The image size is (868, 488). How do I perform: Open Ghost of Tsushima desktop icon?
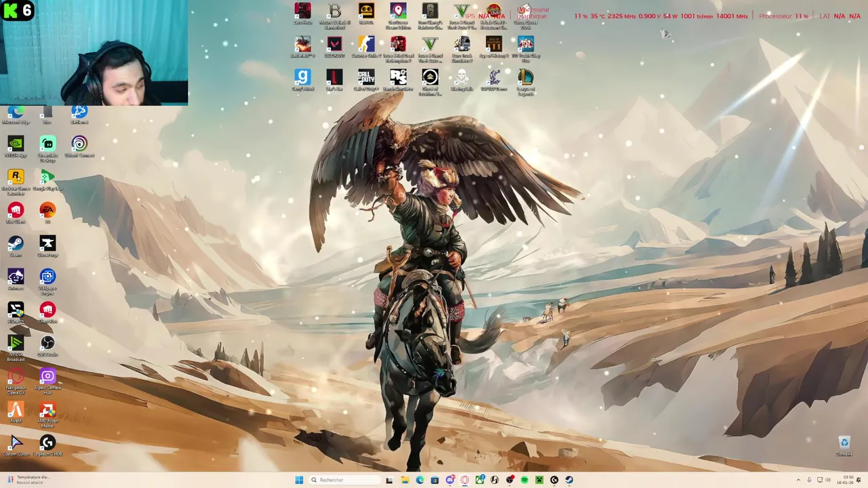click(x=430, y=83)
